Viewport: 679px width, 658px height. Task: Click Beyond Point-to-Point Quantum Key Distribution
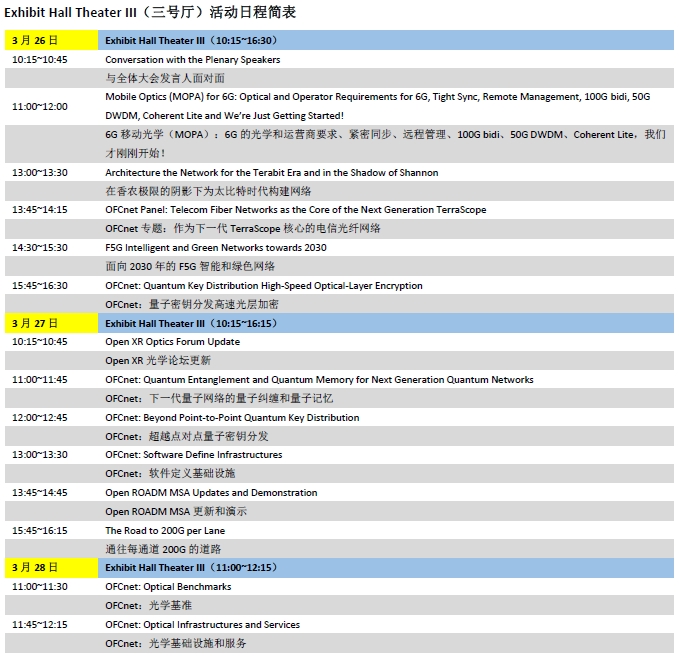(232, 418)
